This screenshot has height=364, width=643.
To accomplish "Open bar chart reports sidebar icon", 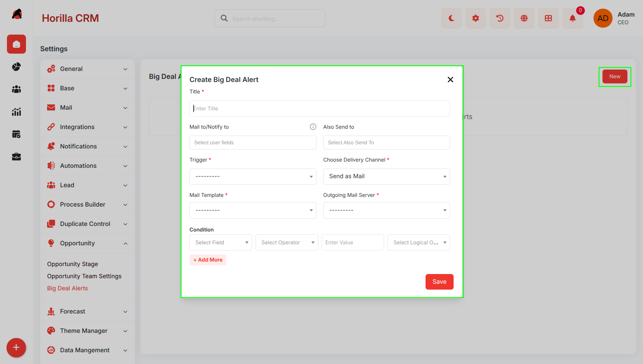I will point(16,112).
